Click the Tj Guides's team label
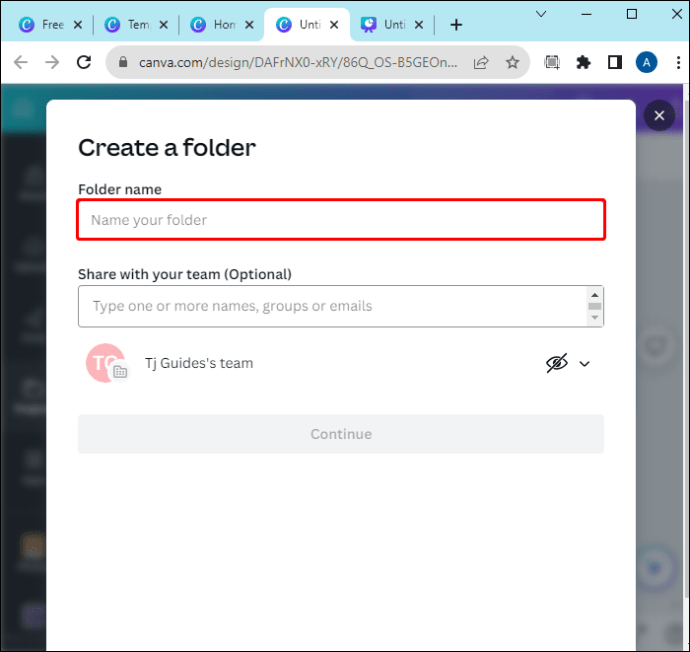 (x=199, y=363)
